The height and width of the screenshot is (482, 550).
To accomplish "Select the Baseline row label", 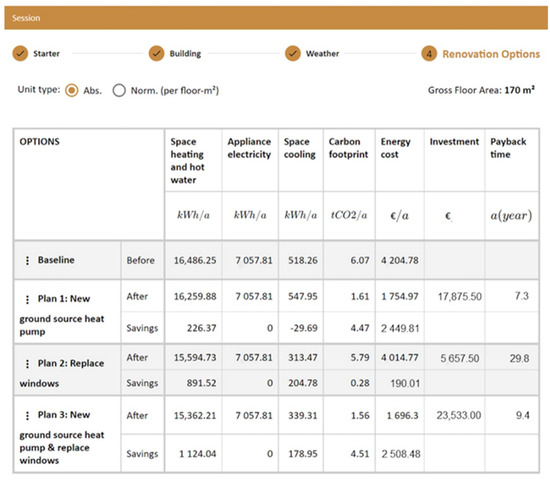I will pos(56,260).
